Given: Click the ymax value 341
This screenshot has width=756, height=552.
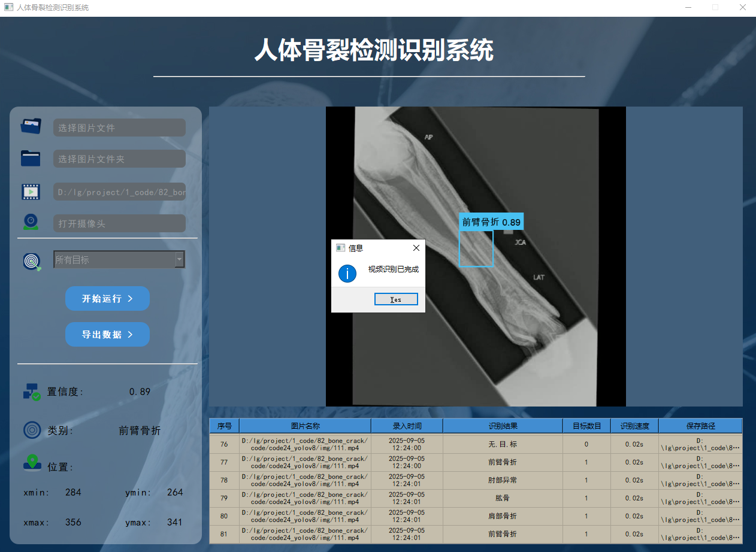Looking at the screenshot, I should click(x=175, y=523).
